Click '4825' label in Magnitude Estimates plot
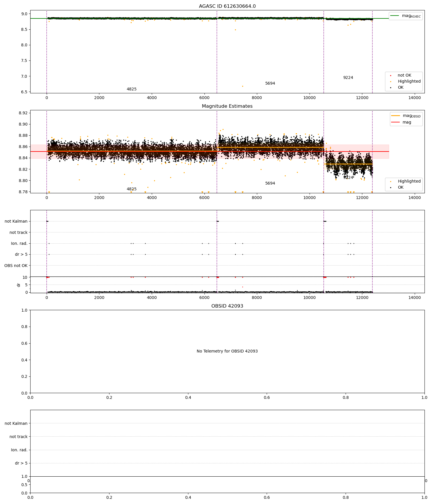 [132, 189]
